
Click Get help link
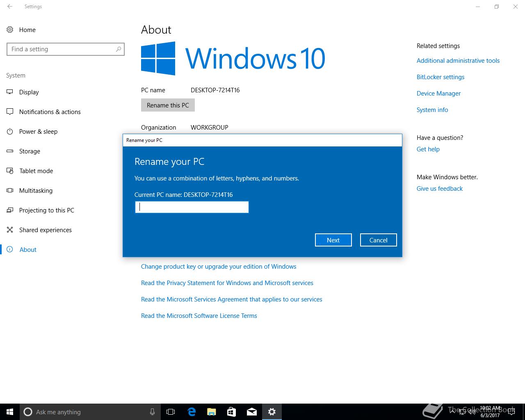click(428, 149)
